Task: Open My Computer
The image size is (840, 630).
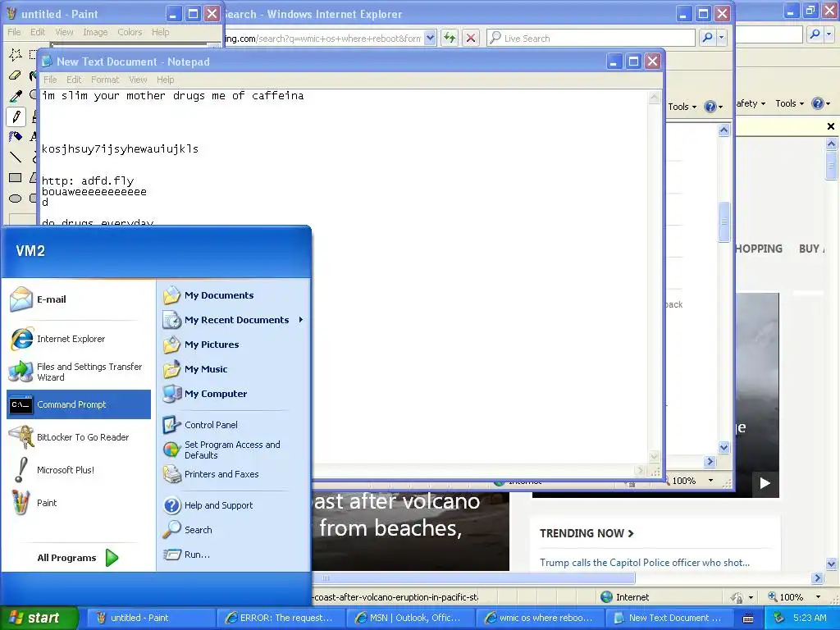Action: pyautogui.click(x=234, y=394)
